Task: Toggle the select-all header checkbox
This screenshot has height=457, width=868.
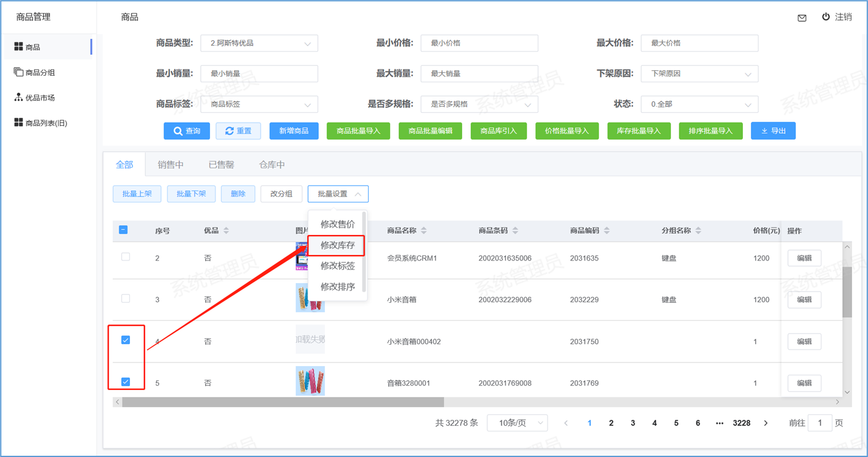Action: (x=123, y=230)
